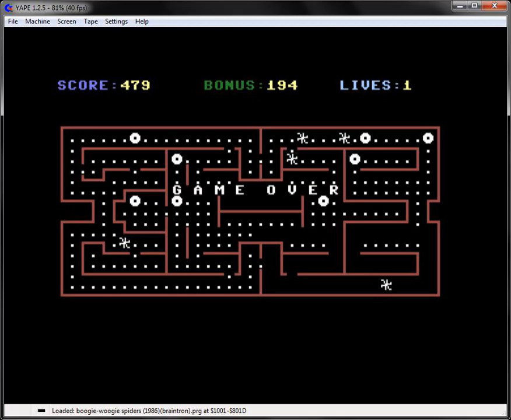
Task: Click the Loaded: boogie-woogie spiders status text
Action: point(149,411)
